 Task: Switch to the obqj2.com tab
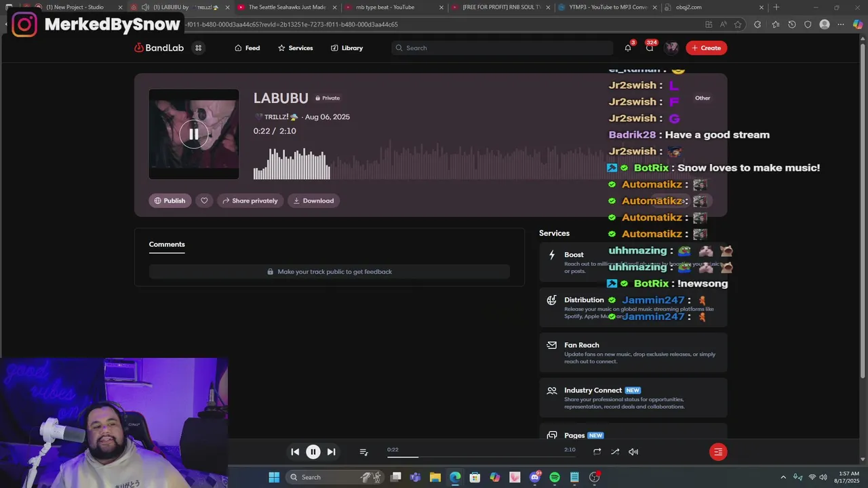pyautogui.click(x=714, y=7)
